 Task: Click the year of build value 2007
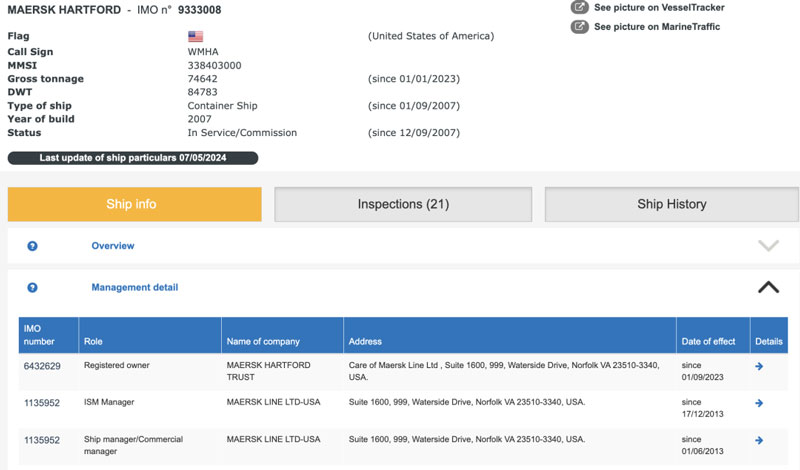(199, 119)
